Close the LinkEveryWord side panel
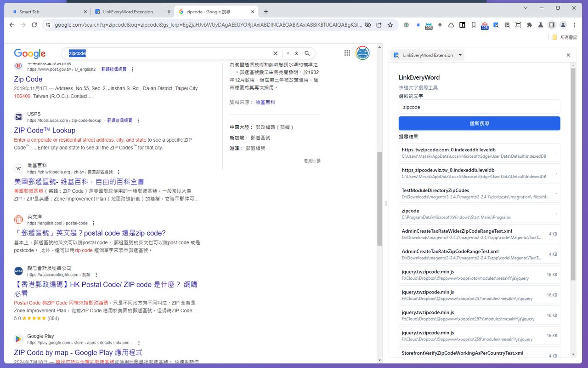The height and width of the screenshot is (368, 588). click(568, 55)
